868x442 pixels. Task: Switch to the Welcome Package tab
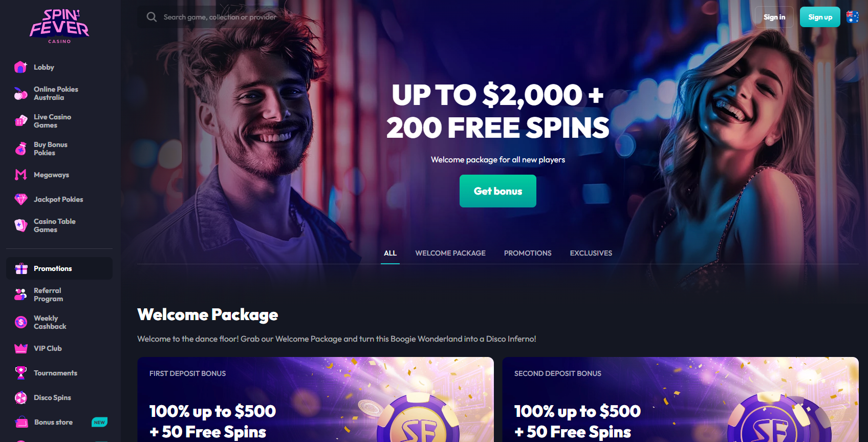coord(450,253)
